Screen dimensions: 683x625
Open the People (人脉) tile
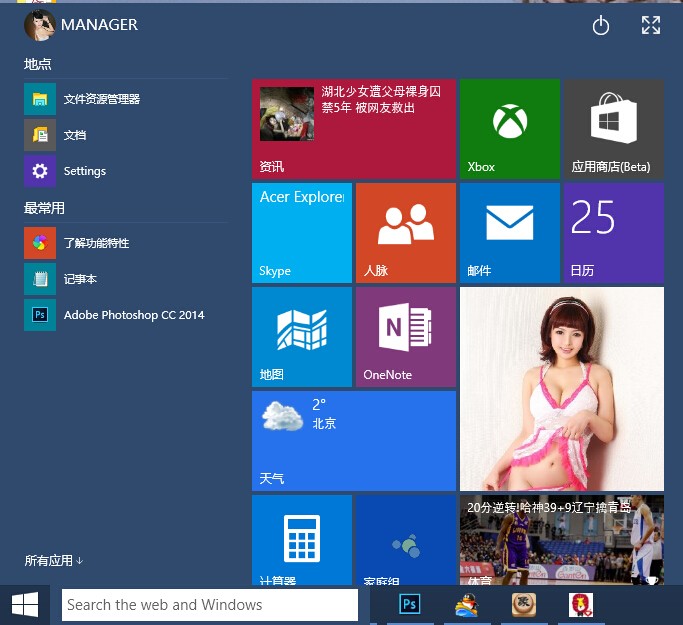(x=405, y=232)
